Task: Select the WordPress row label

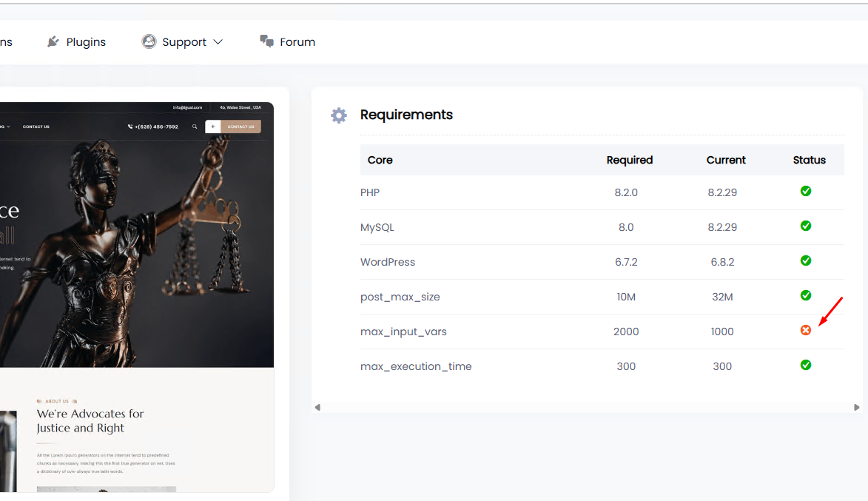Action: pyautogui.click(x=388, y=263)
